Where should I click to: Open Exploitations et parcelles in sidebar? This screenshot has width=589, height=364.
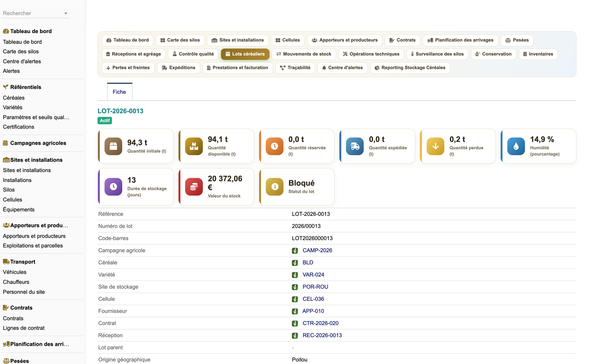coord(33,246)
